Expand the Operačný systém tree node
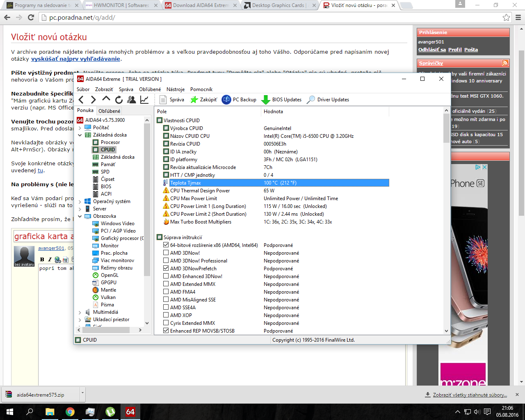525x420 pixels. click(x=80, y=201)
